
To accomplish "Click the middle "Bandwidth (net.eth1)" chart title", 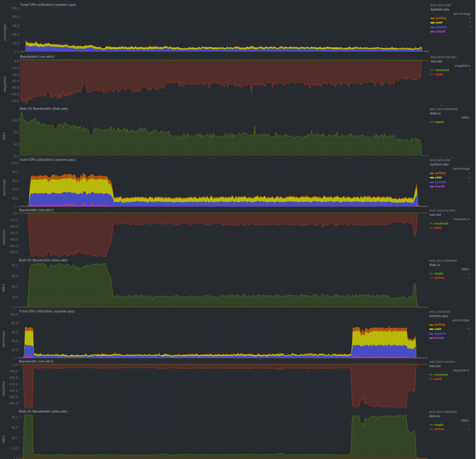I will coord(36,210).
